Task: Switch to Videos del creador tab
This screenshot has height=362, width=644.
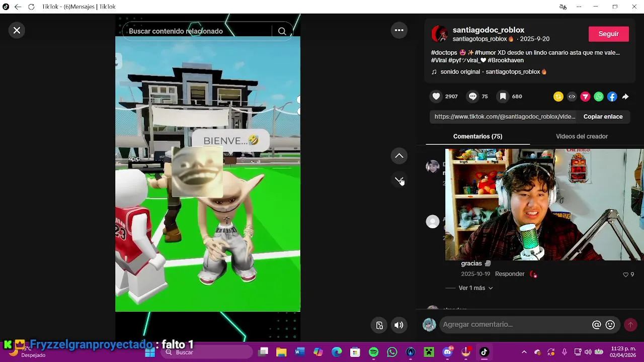Action: (582, 136)
